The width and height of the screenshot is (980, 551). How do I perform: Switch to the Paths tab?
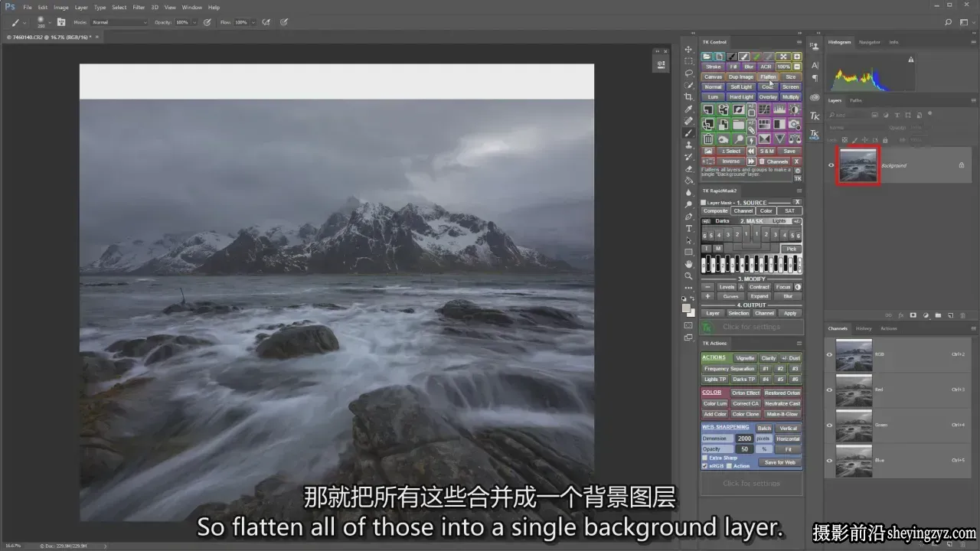[855, 100]
